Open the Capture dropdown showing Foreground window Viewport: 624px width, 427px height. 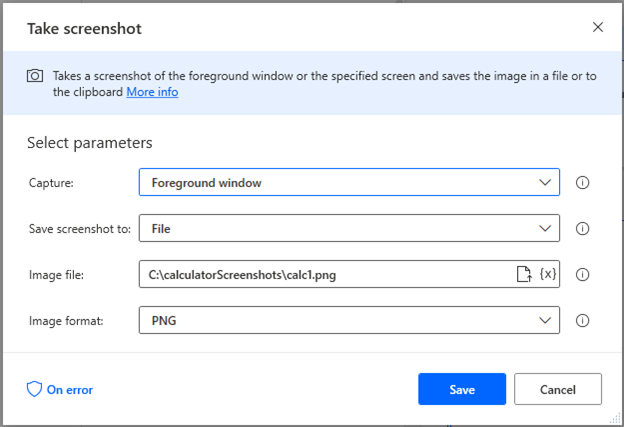click(349, 182)
